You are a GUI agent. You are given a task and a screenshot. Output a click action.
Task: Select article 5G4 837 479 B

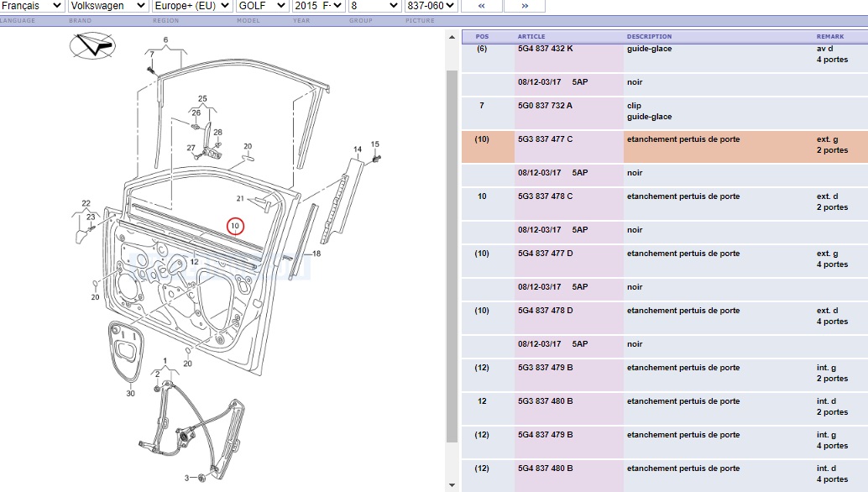[x=546, y=435]
